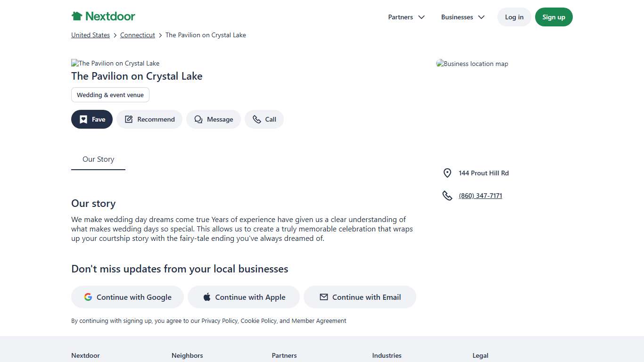Click the Message chat bubble icon

point(198,119)
